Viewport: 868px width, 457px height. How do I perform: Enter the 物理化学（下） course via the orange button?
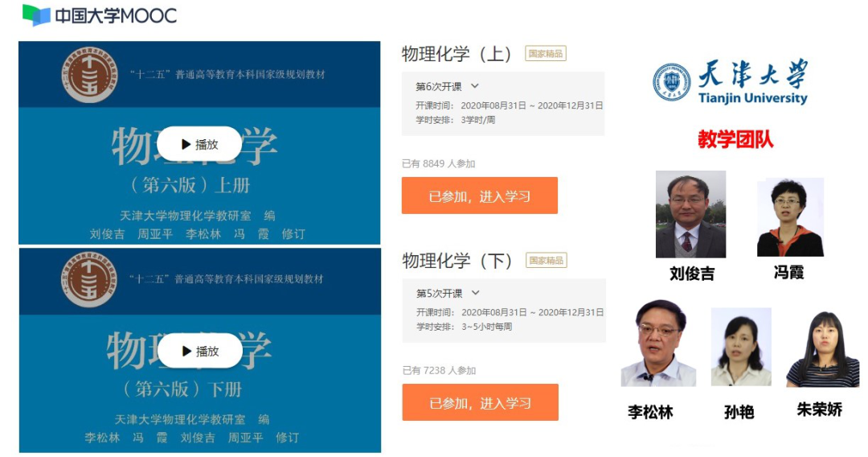tap(480, 402)
